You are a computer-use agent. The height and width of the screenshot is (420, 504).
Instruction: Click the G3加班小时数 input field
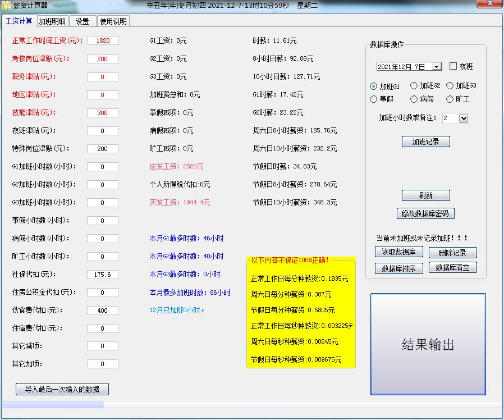[x=103, y=203]
